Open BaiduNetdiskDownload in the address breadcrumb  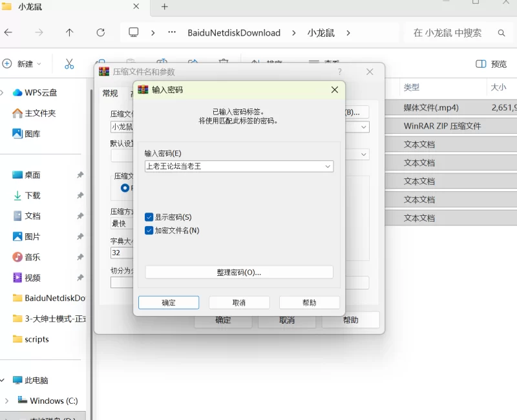[234, 33]
